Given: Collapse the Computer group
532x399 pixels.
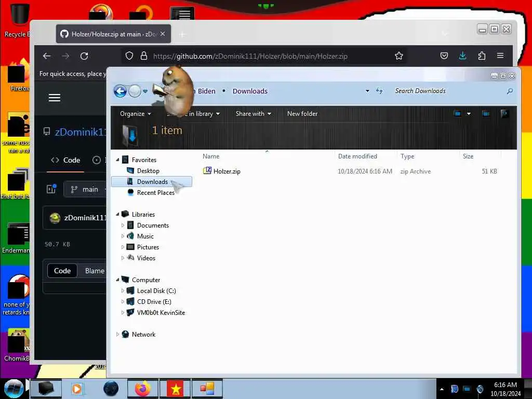Looking at the screenshot, I should pos(117,280).
